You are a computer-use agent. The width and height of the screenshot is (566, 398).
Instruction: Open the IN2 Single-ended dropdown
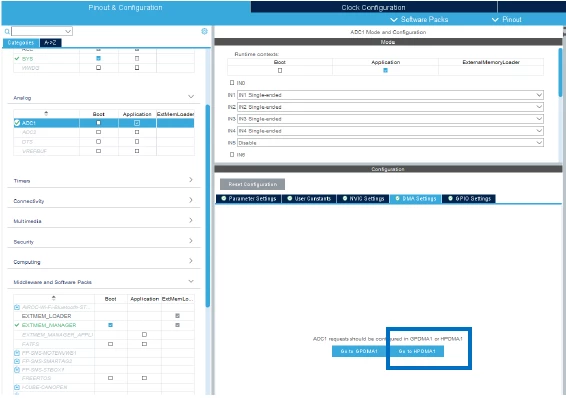[x=390, y=107]
